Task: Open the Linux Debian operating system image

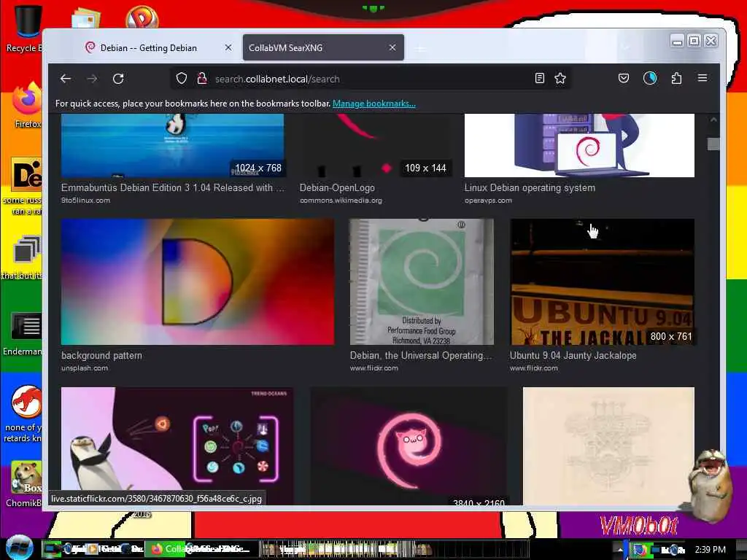Action: 579,145
